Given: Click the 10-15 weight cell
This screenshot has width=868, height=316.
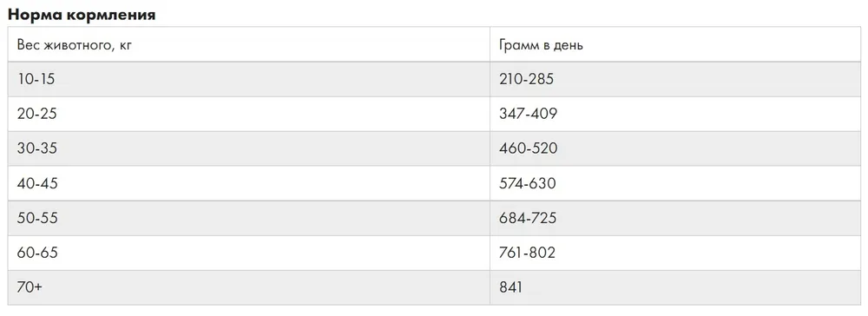Looking at the screenshot, I should click(x=249, y=79).
